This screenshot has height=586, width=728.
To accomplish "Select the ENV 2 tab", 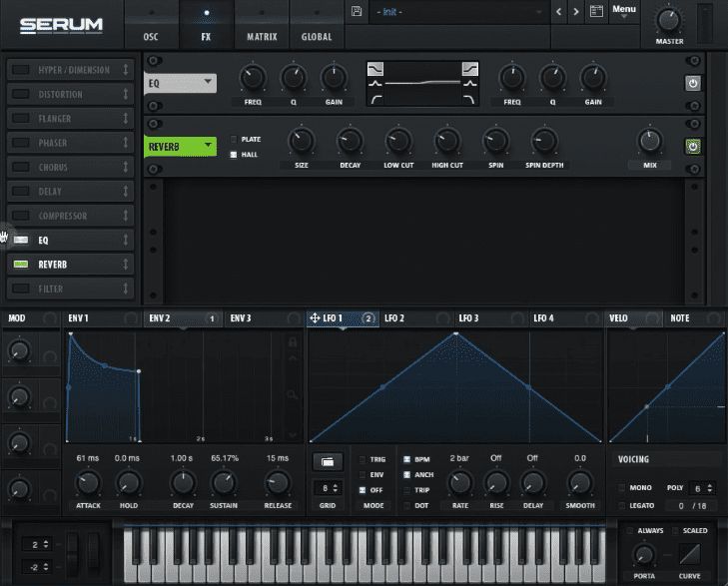I will point(182,318).
